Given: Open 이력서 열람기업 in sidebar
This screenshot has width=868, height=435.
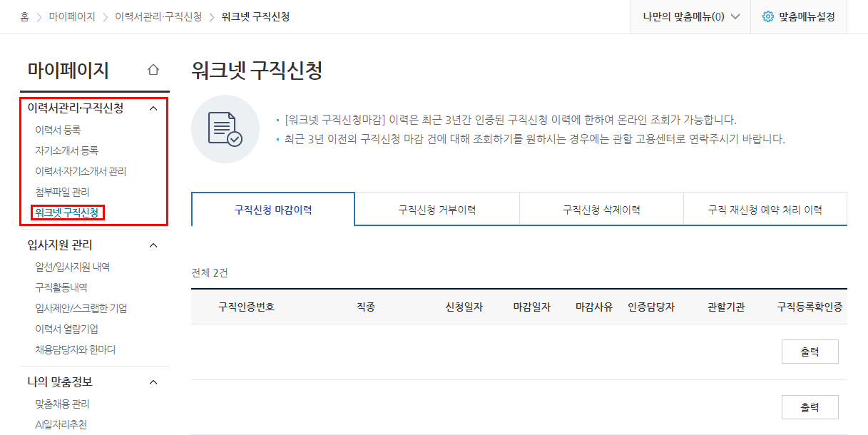Looking at the screenshot, I should 66,329.
